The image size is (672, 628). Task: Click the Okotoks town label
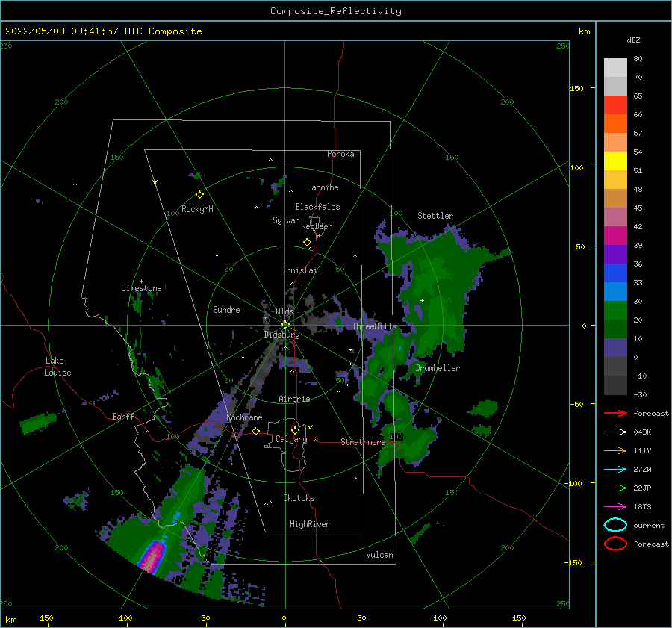[299, 498]
